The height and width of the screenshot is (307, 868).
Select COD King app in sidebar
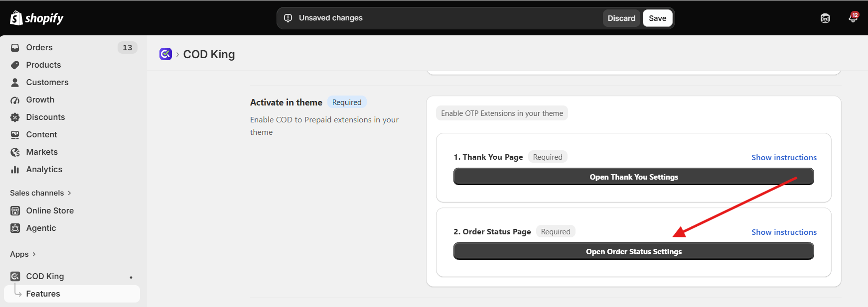coord(45,277)
